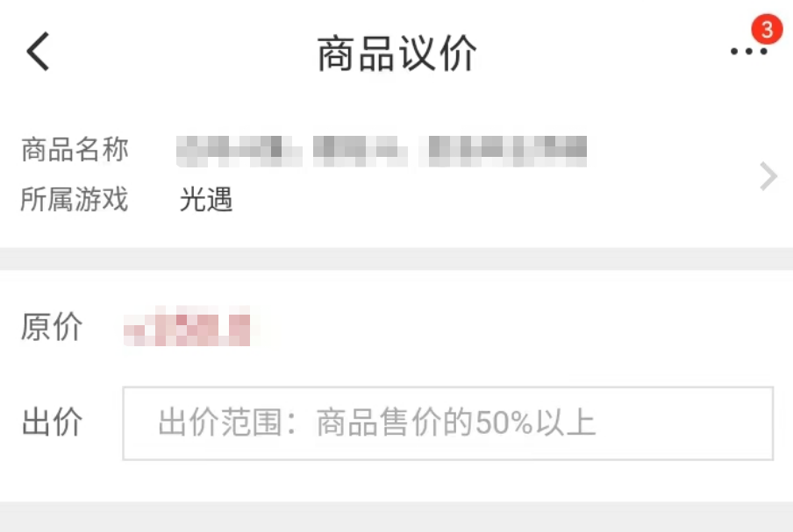Tap the game name 光遇
The image size is (793, 532).
(206, 199)
